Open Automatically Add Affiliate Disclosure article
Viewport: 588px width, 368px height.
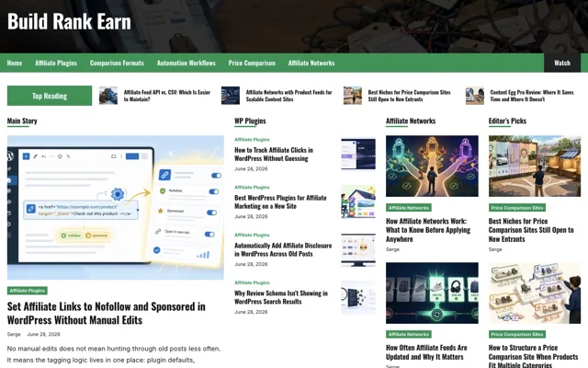(283, 249)
